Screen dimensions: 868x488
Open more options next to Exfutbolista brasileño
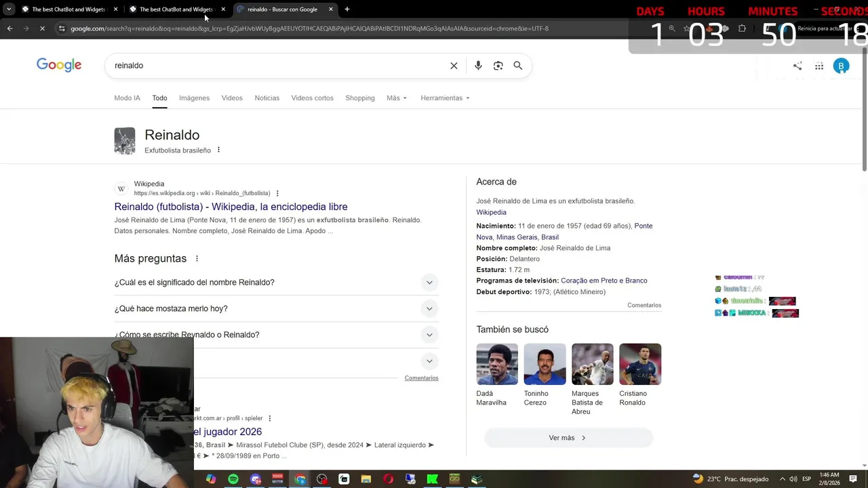[x=218, y=150]
